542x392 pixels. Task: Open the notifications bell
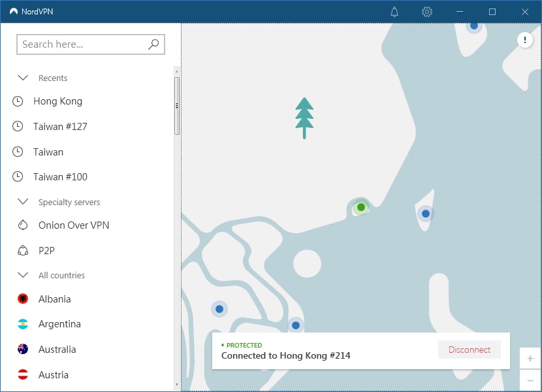click(394, 12)
